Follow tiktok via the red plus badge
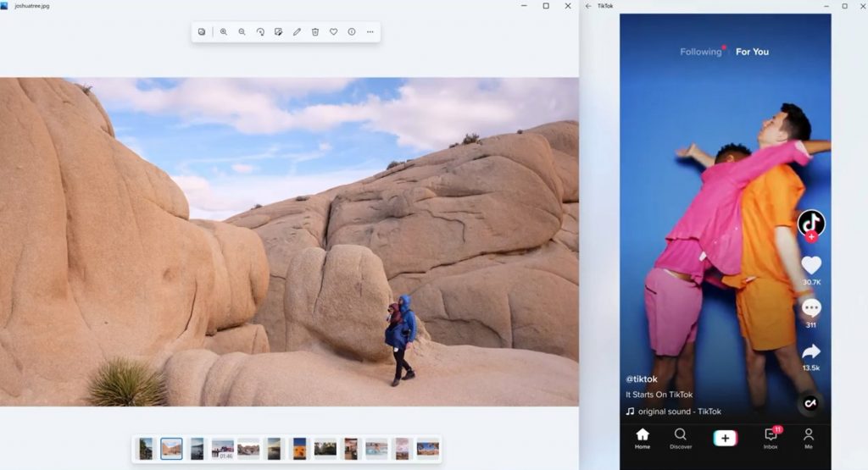Viewport: 868px width, 470px height. tap(811, 237)
